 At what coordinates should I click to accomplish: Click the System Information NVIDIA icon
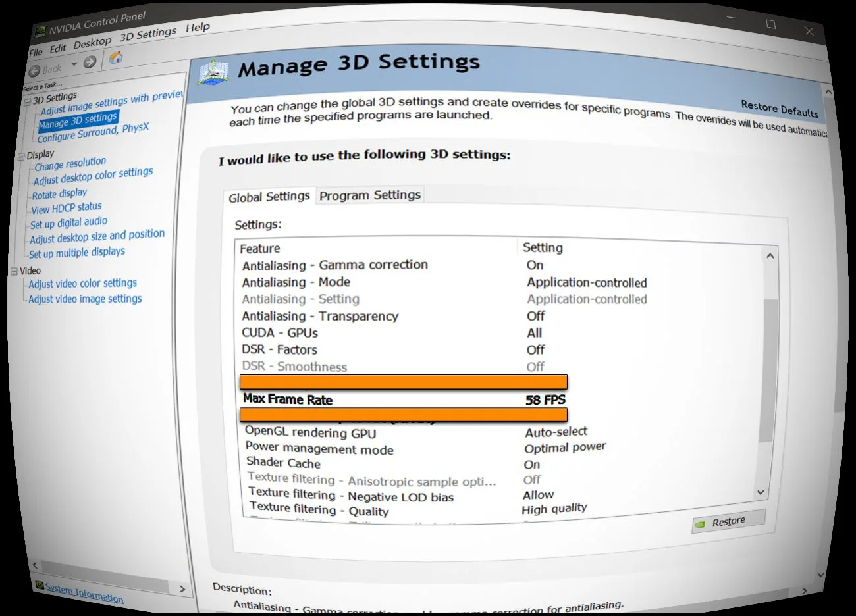click(x=40, y=585)
